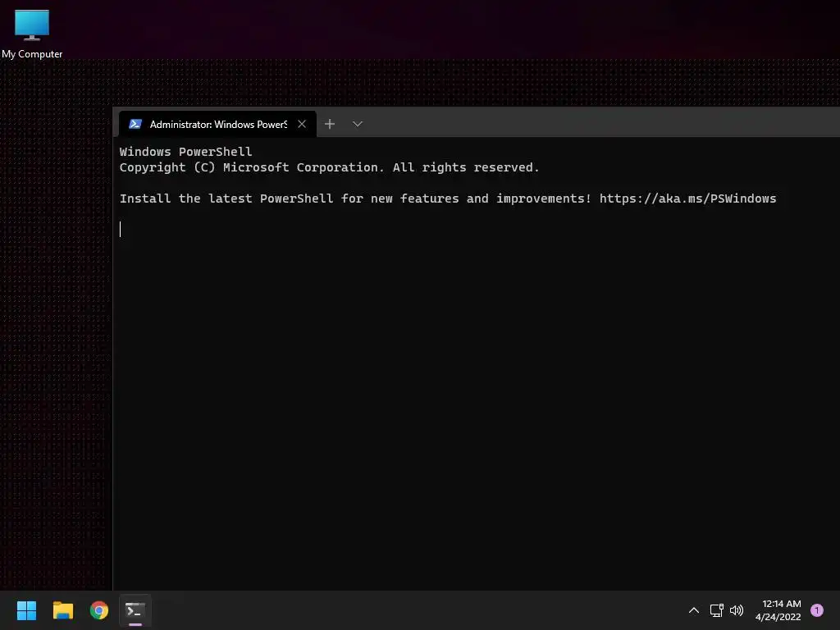The image size is (840, 630).
Task: Show hidden system tray icons
Action: 694,610
